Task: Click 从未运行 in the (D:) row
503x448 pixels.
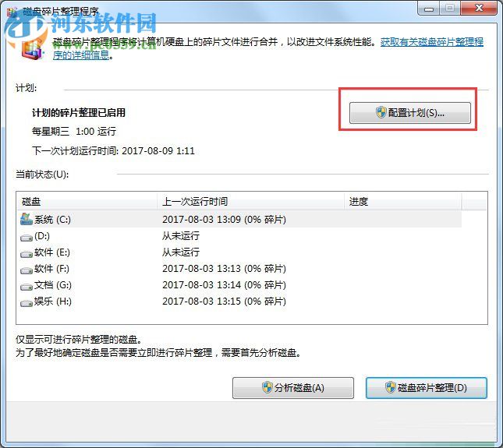Action: click(x=181, y=236)
